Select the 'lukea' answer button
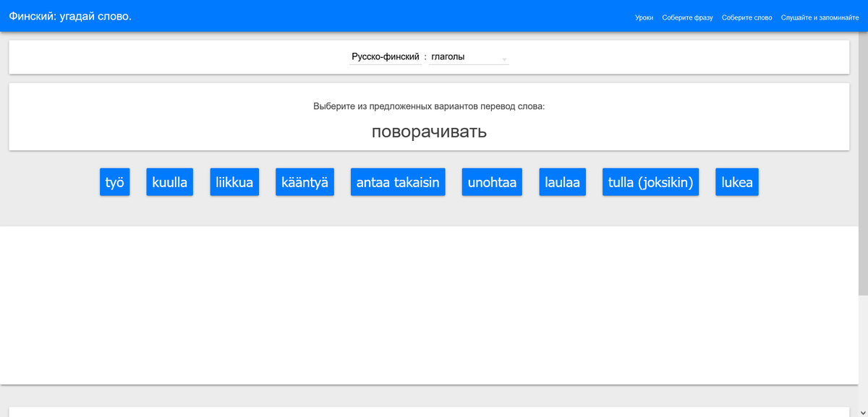This screenshot has width=868, height=417. pos(737,182)
